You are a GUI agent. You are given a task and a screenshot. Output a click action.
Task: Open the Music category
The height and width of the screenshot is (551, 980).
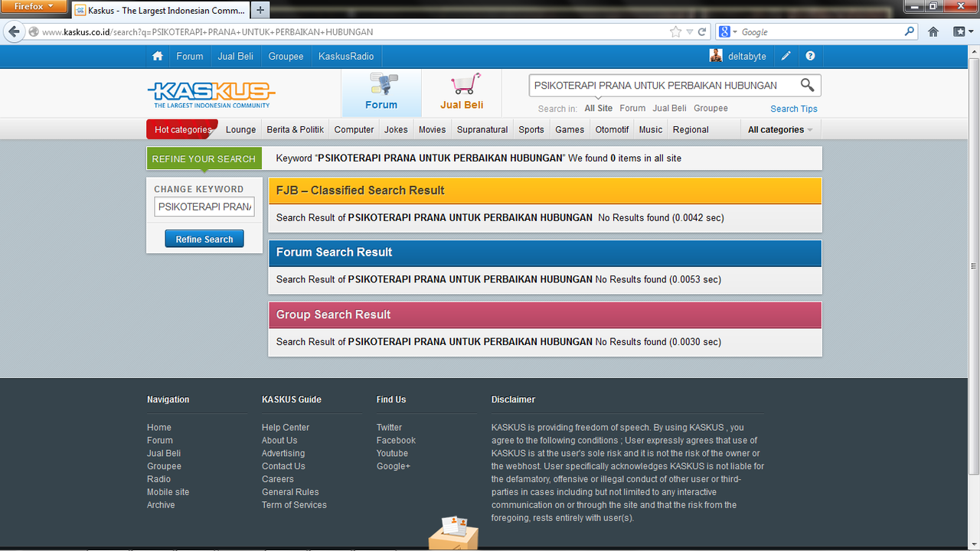click(651, 129)
